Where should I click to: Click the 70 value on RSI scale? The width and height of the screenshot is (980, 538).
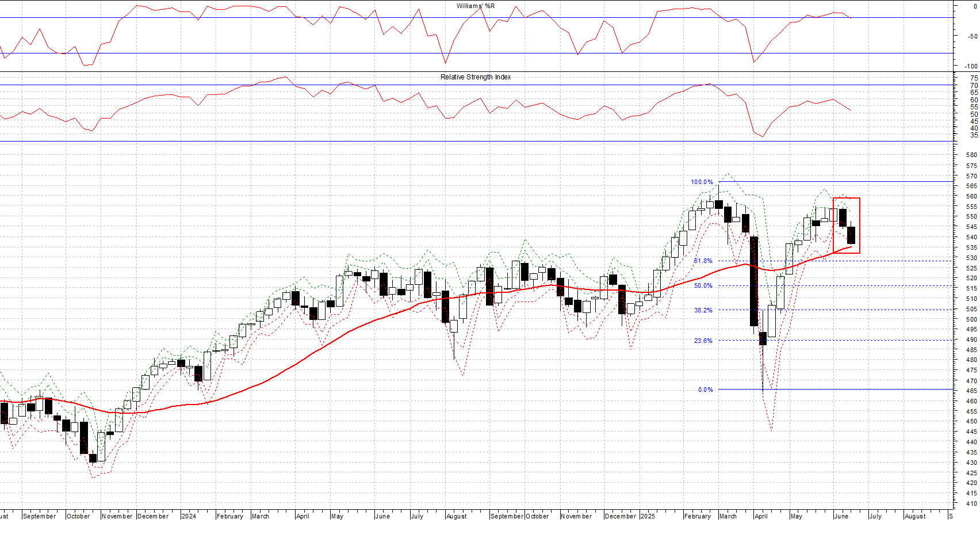tap(974, 86)
